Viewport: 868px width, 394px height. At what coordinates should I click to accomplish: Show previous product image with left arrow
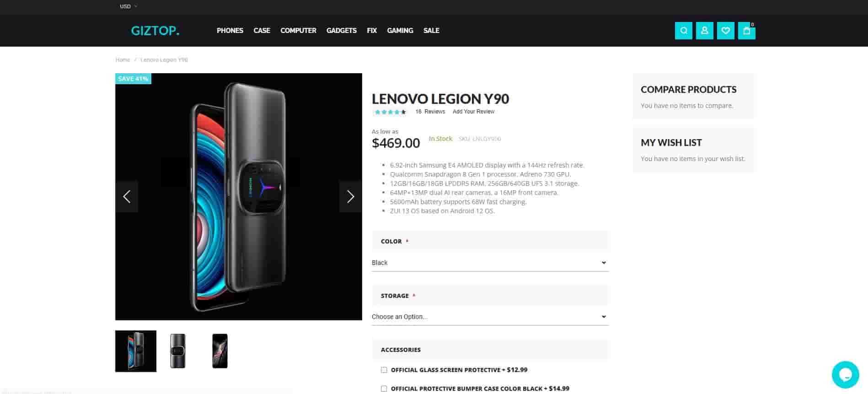click(x=127, y=196)
